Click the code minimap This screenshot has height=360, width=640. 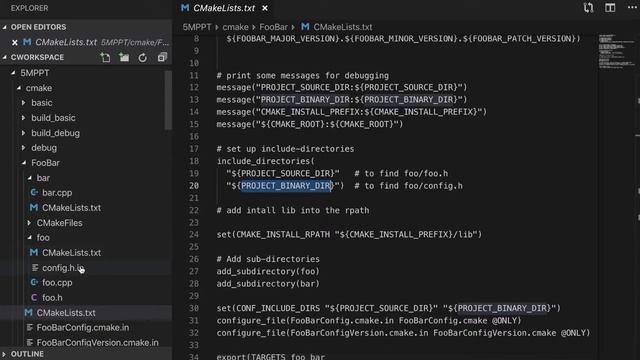616,51
